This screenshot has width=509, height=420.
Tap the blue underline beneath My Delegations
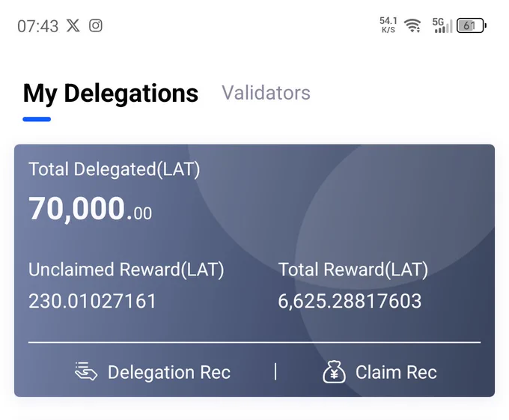click(37, 119)
